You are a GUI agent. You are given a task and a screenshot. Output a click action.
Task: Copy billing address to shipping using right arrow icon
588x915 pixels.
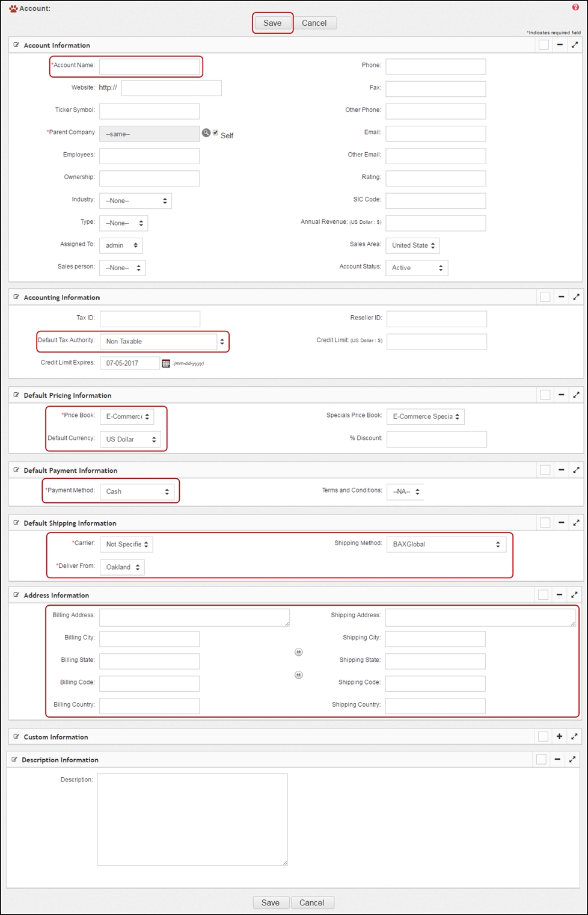point(299,652)
